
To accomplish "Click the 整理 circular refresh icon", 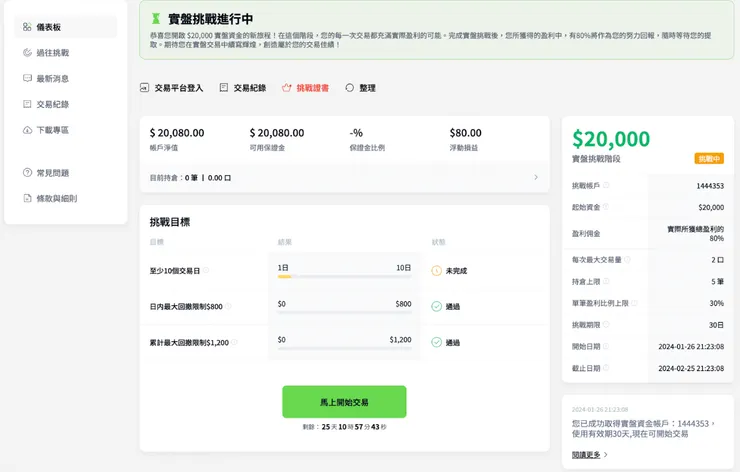I will pyautogui.click(x=349, y=88).
